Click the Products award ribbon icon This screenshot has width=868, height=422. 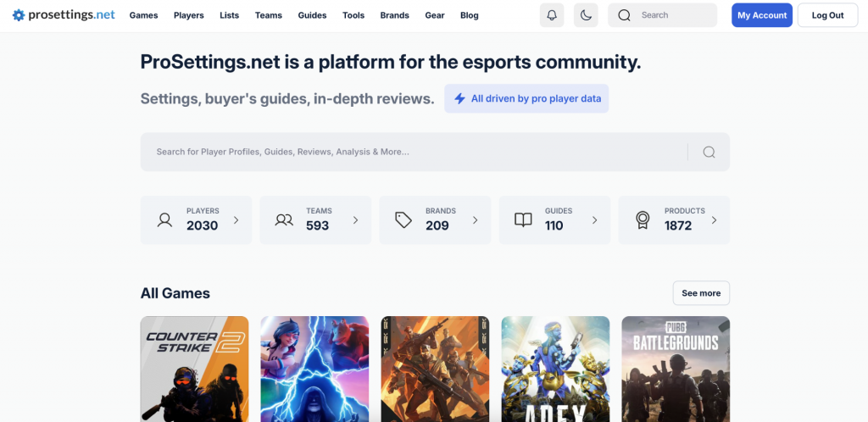(643, 220)
